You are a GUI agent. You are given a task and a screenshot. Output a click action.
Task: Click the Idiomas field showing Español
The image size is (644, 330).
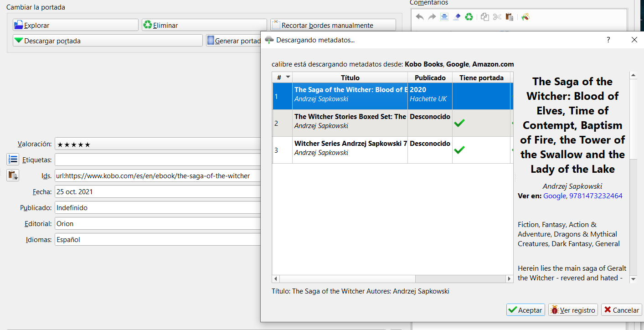[158, 239]
